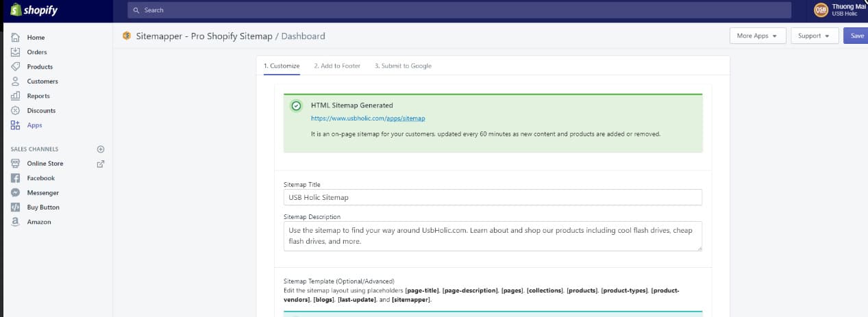Click the Sitemap Description resize handle
868x317 pixels.
[699, 249]
